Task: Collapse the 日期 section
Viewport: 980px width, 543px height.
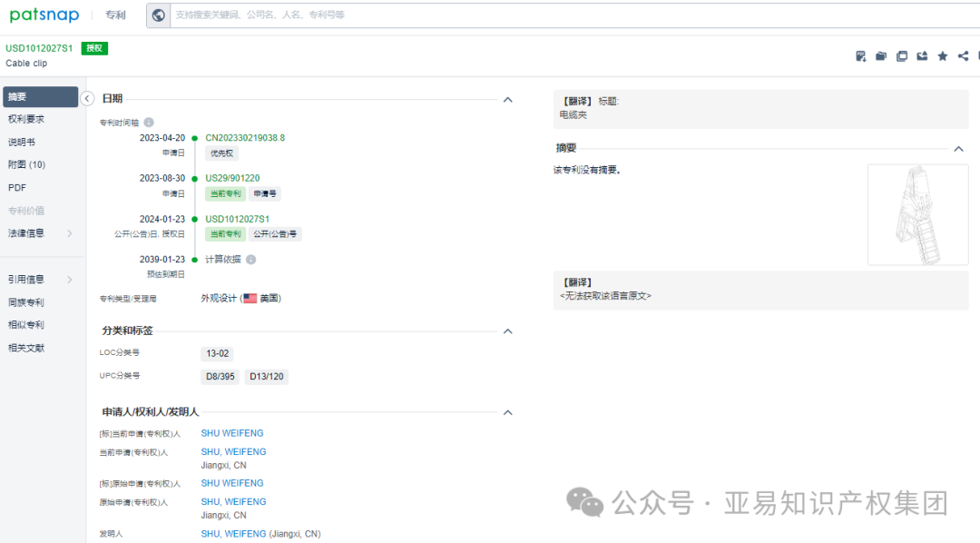Action: [508, 100]
